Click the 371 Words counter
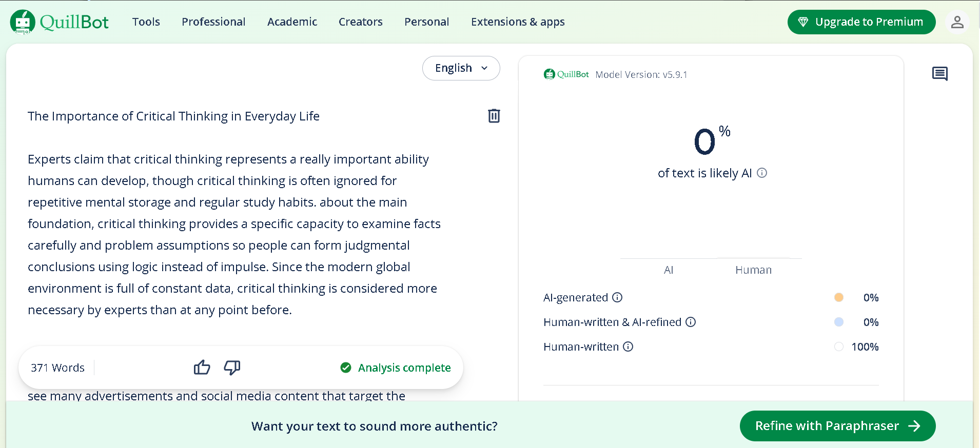Image resolution: width=980 pixels, height=448 pixels. click(57, 368)
